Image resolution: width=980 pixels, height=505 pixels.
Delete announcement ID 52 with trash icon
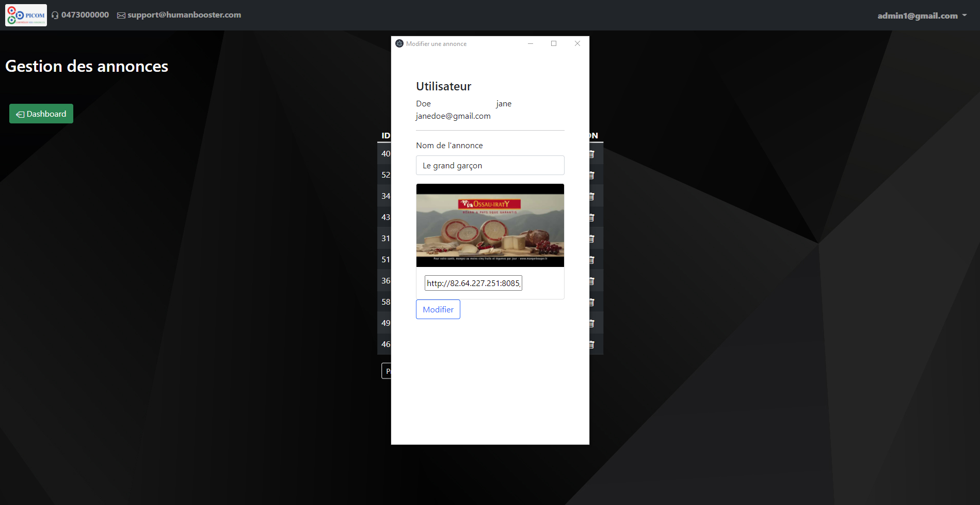tap(592, 175)
